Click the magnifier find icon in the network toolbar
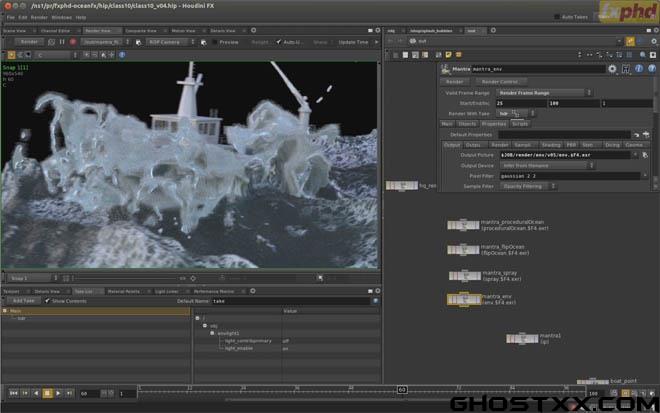 (643, 55)
